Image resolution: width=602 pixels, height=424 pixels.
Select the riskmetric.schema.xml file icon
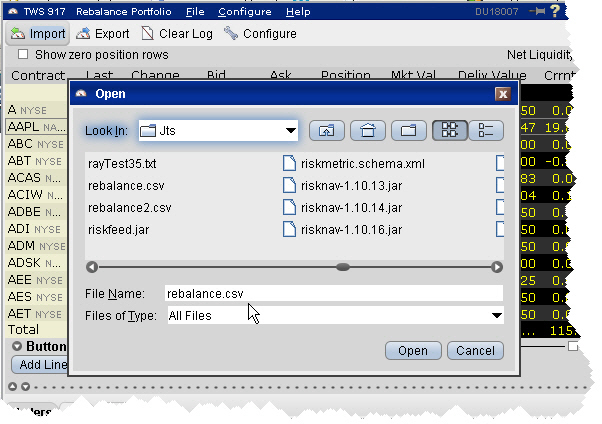point(289,163)
